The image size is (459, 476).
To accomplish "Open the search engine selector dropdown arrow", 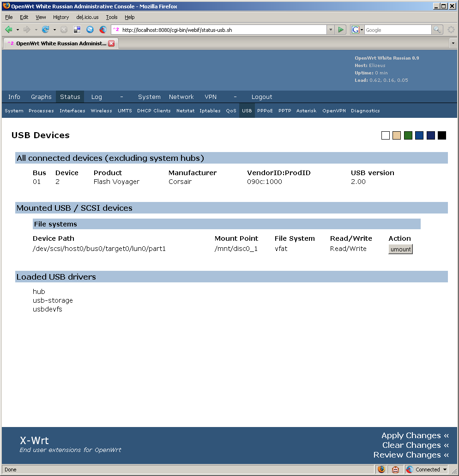I will pyautogui.click(x=362, y=30).
